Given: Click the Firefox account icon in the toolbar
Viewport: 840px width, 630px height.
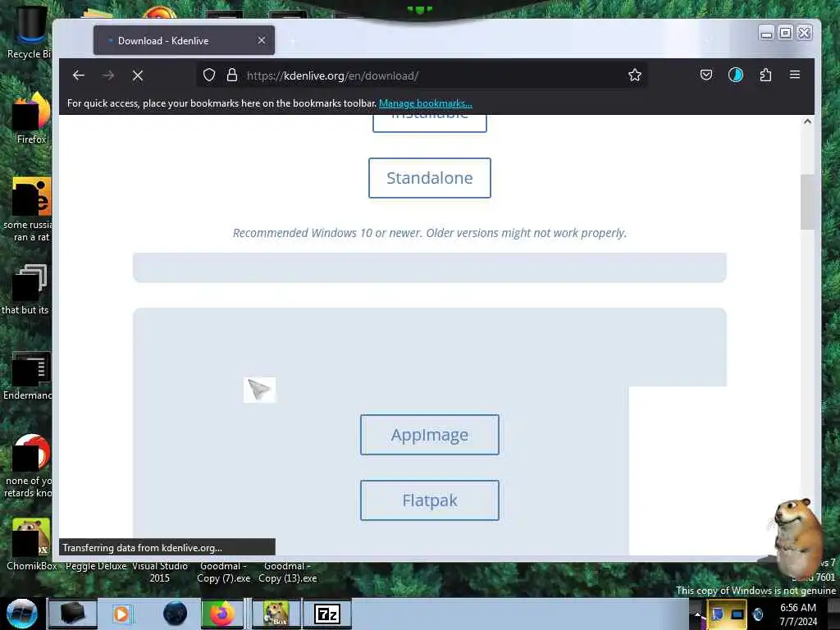Looking at the screenshot, I should click(736, 75).
